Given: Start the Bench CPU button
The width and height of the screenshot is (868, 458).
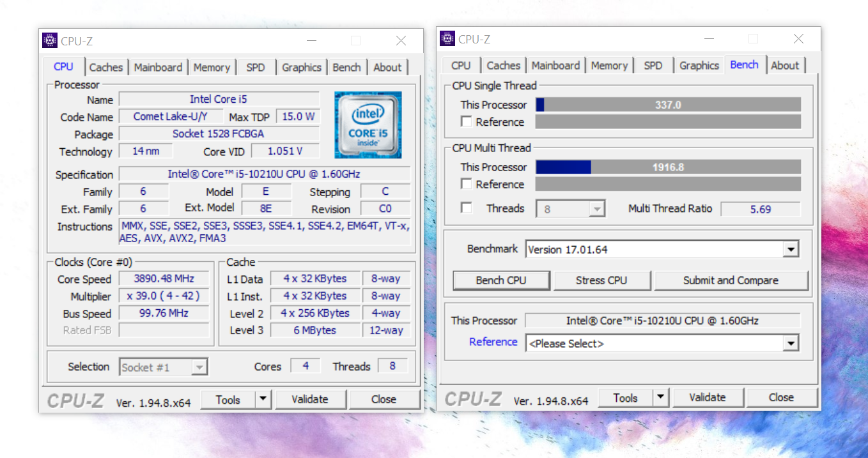Looking at the screenshot, I should [x=501, y=280].
